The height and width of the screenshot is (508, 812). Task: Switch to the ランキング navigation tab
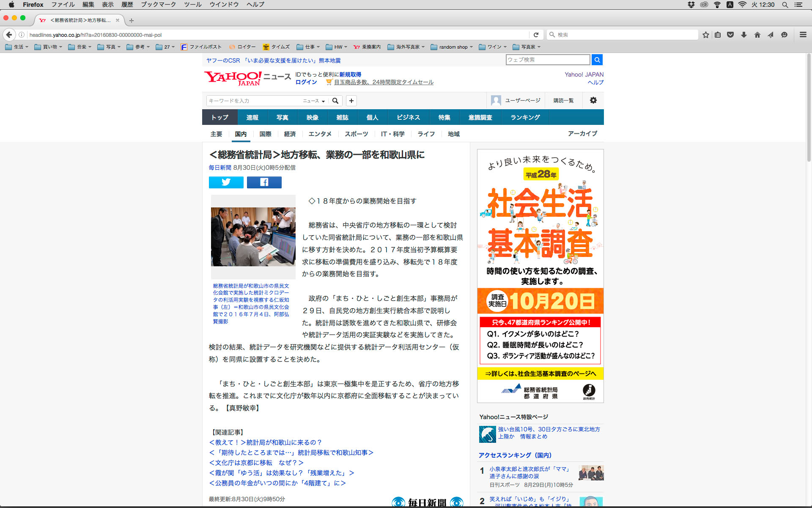point(525,117)
